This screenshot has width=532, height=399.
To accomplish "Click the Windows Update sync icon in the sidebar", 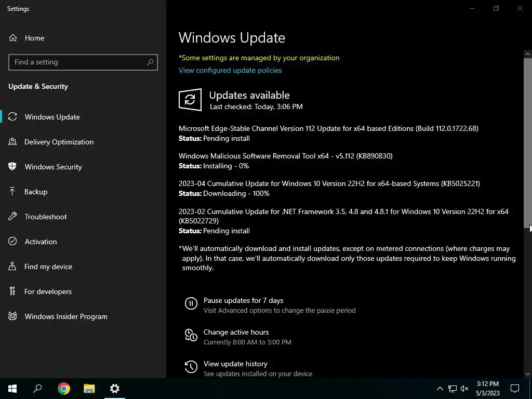I will tap(12, 117).
